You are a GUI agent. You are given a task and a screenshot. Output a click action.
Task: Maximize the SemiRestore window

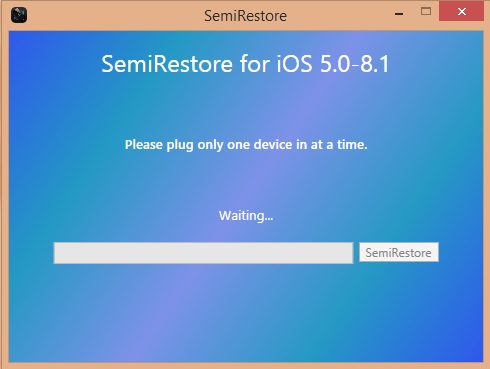coord(426,12)
